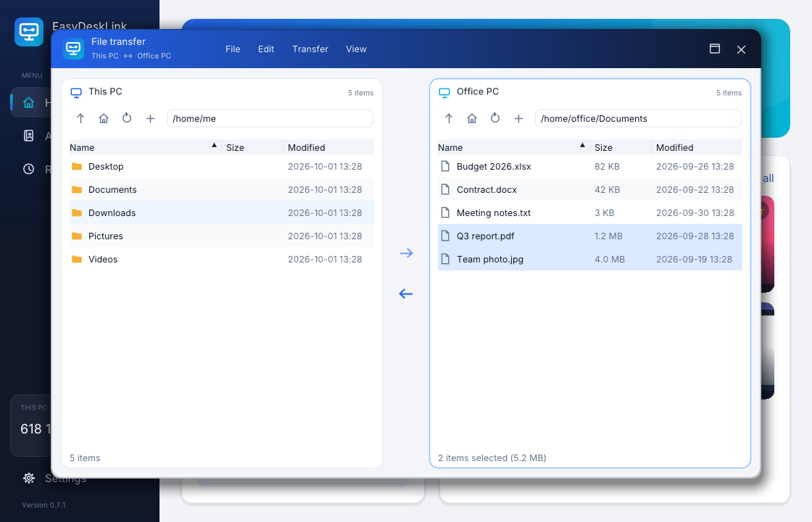Click the 2 items selected status text
The image size is (812, 522).
tap(492, 457)
